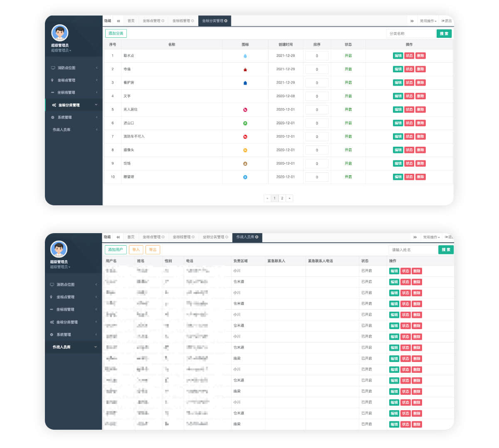
Task: Click the orange 导出 export button
Action: (153, 249)
